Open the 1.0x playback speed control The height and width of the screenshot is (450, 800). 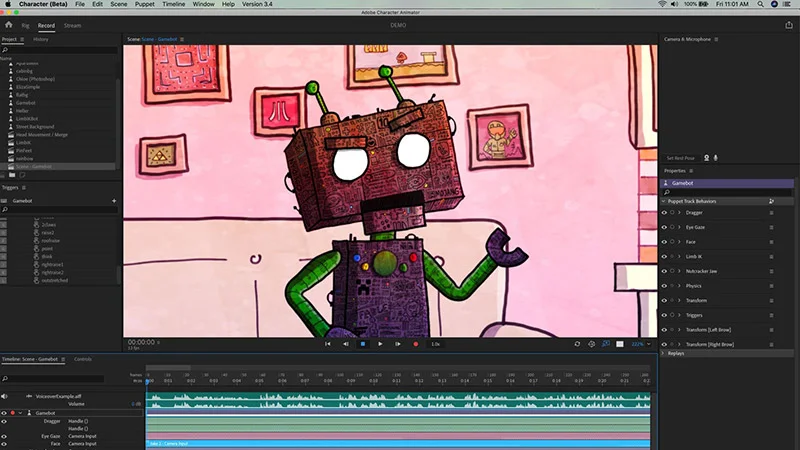coord(435,344)
